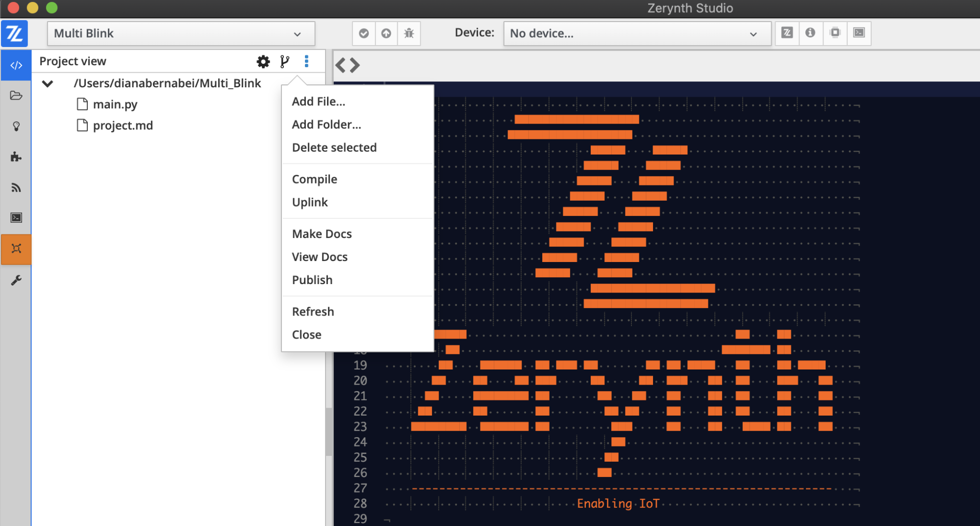Click the macOS green zoom button
This screenshot has height=526, width=980.
point(52,7)
